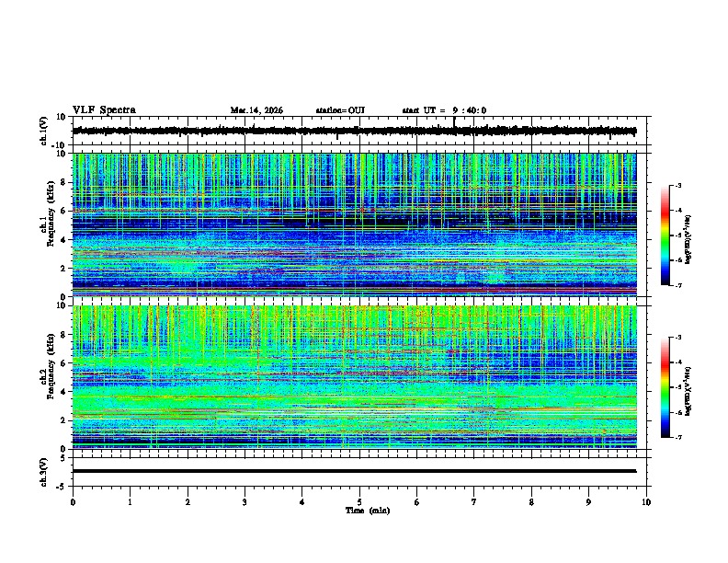Click the ch.2 color bar "-7" label
The image size is (728, 563).
coord(678,437)
